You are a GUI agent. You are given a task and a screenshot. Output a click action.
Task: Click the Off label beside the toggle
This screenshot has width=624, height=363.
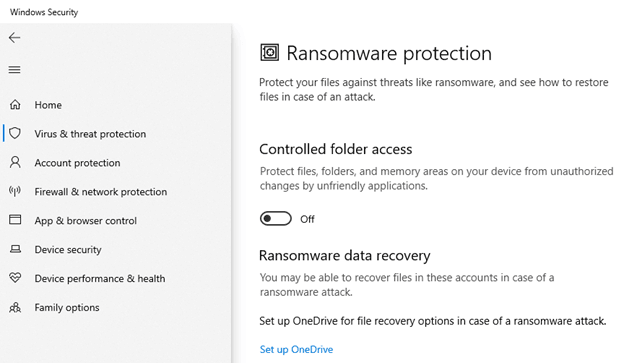[x=307, y=219]
